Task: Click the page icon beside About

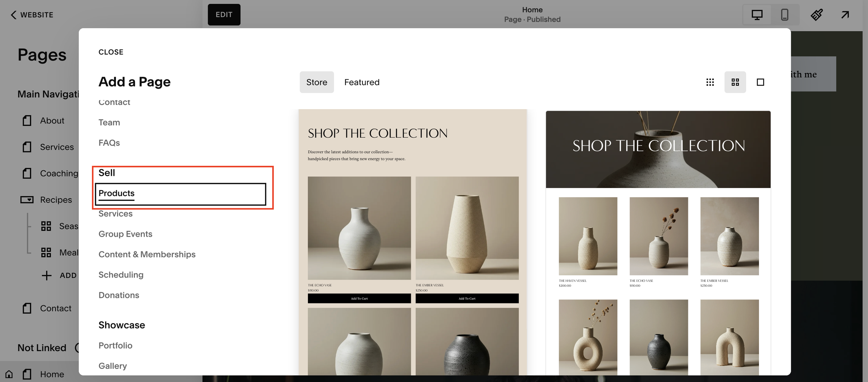Action: click(x=27, y=121)
